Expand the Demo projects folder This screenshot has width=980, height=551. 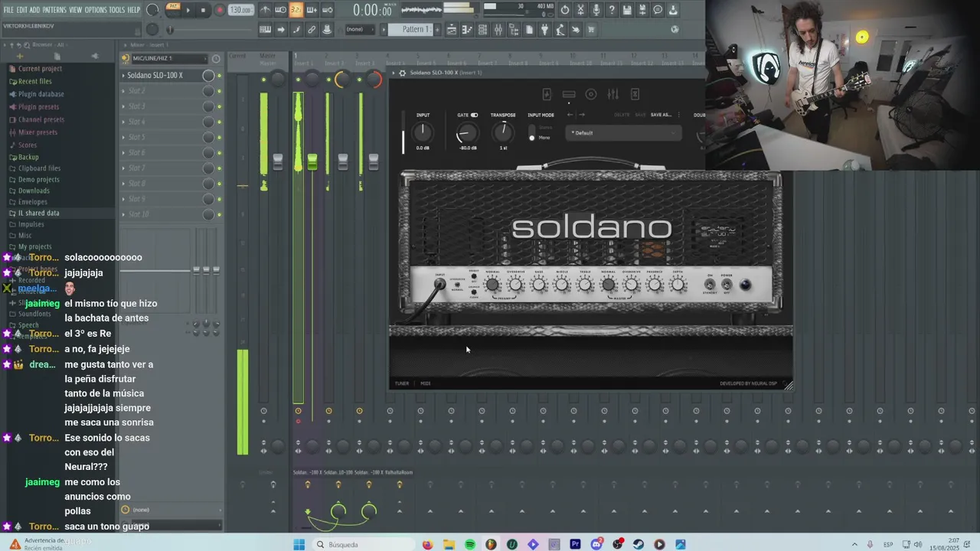coord(38,179)
